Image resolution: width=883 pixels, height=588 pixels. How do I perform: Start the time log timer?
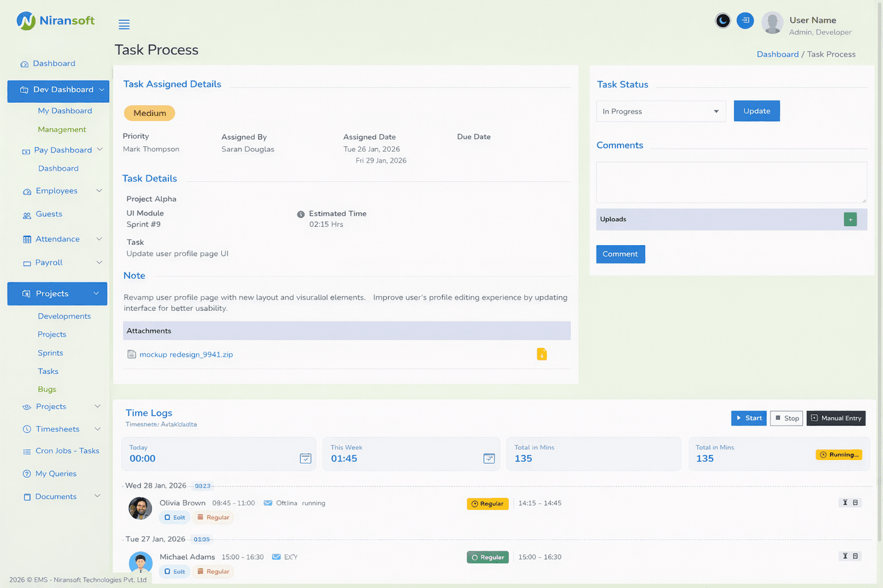point(749,418)
